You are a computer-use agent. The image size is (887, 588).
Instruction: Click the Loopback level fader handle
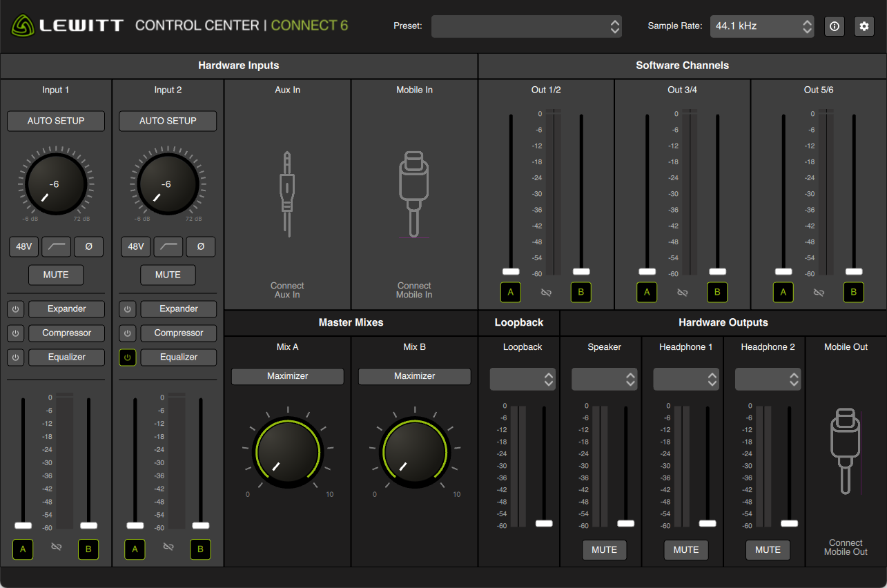(x=544, y=523)
